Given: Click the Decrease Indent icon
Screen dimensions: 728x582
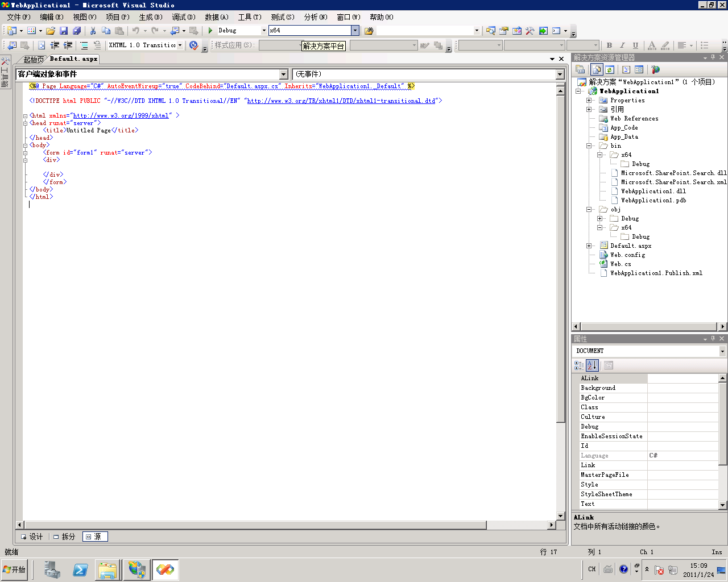Looking at the screenshot, I should [55, 45].
